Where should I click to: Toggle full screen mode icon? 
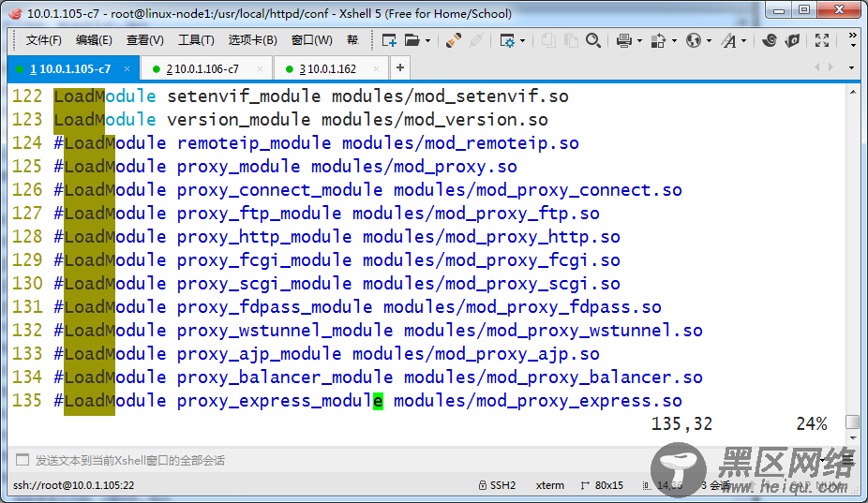click(822, 40)
